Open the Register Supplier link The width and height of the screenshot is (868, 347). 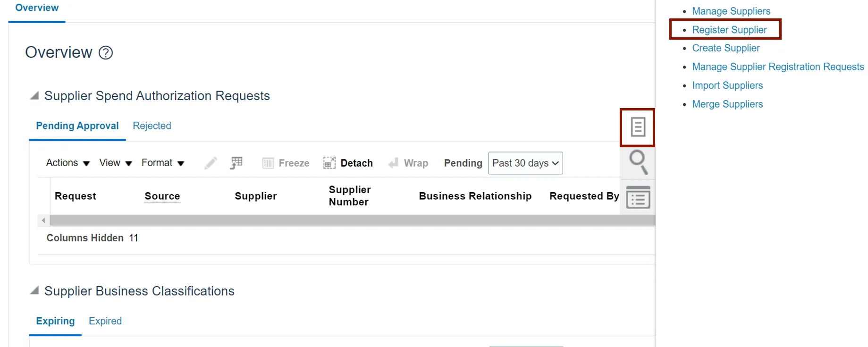pos(729,30)
